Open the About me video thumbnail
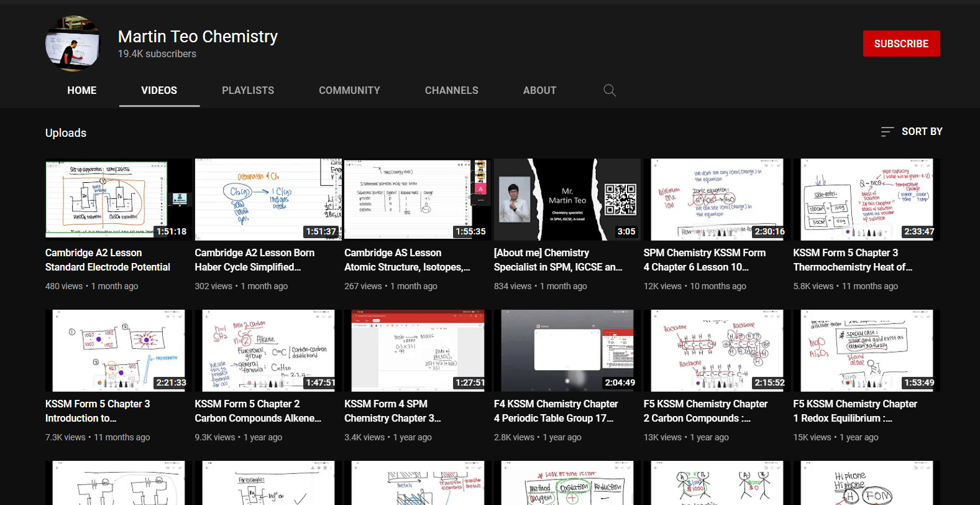This screenshot has width=980, height=505. click(x=567, y=200)
